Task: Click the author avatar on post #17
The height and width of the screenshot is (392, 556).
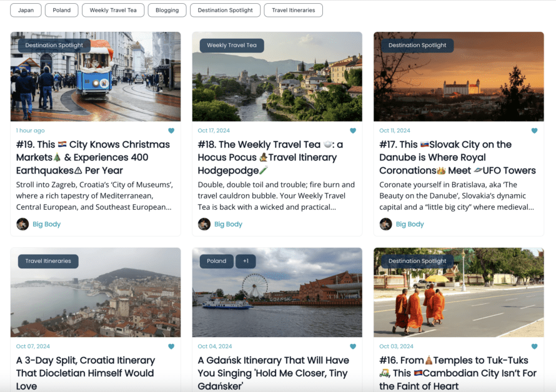Action: tap(386, 223)
